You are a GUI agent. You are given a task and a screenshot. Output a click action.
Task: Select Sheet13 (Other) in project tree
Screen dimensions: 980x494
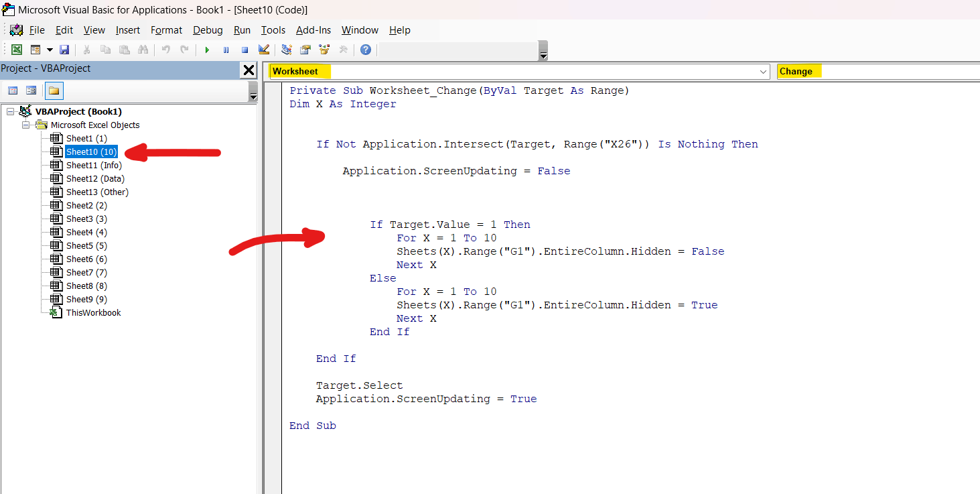click(x=97, y=192)
